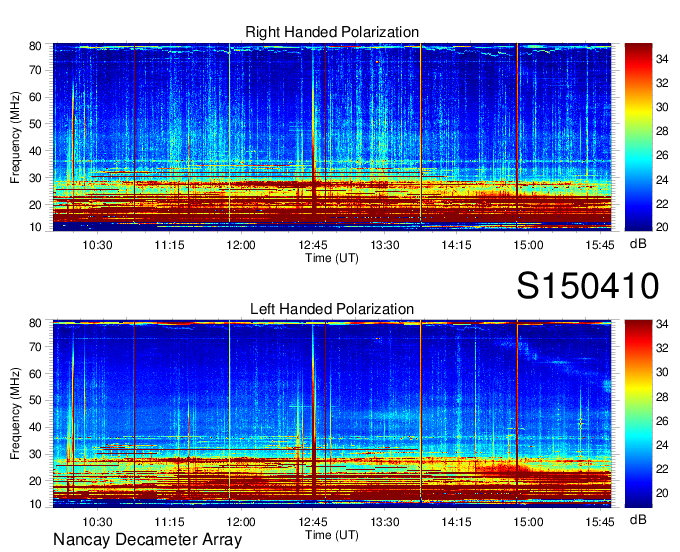Click the '26' value on Right Handed colorbar
The height and width of the screenshot is (552, 680).
click(662, 155)
